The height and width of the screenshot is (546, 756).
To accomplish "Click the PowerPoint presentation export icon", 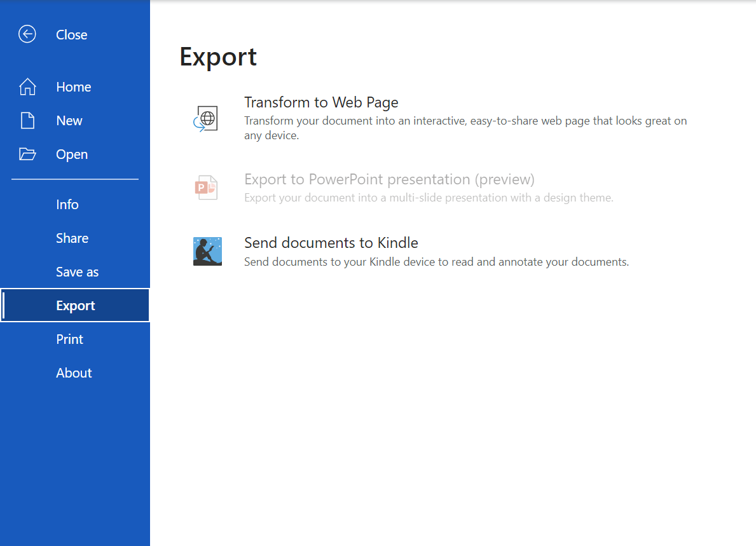I will (207, 187).
